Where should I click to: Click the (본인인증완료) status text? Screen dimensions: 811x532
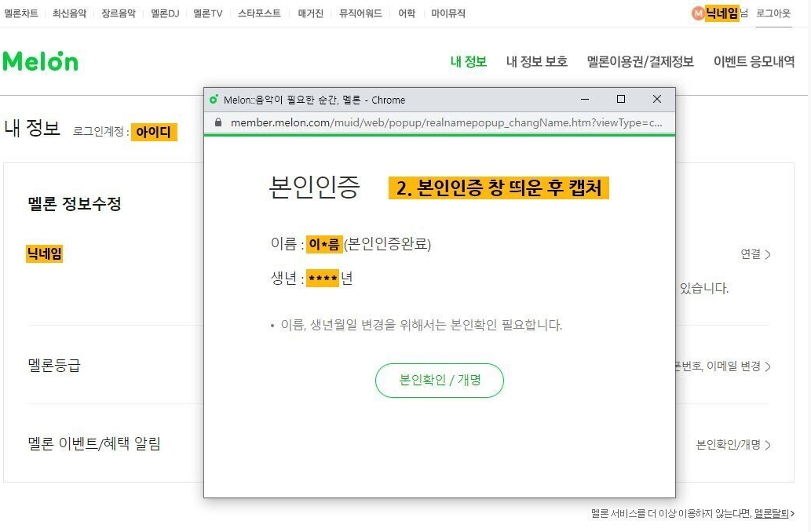[387, 243]
